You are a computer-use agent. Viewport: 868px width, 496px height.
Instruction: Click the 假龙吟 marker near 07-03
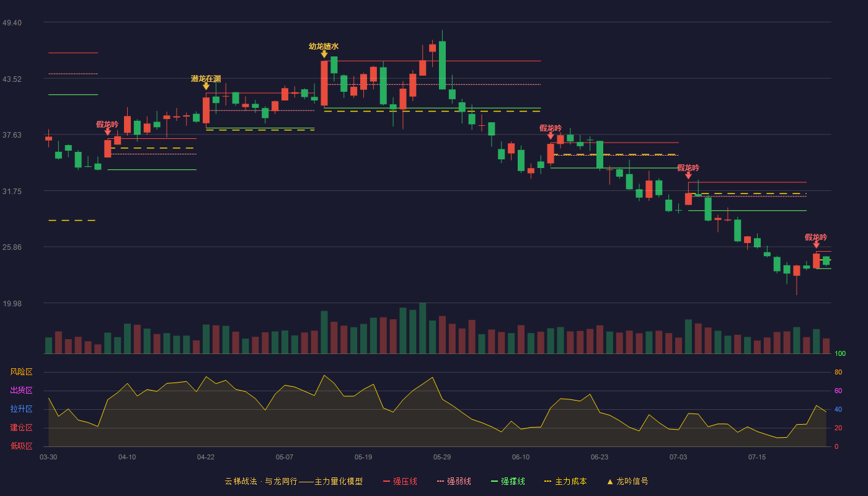(x=688, y=175)
